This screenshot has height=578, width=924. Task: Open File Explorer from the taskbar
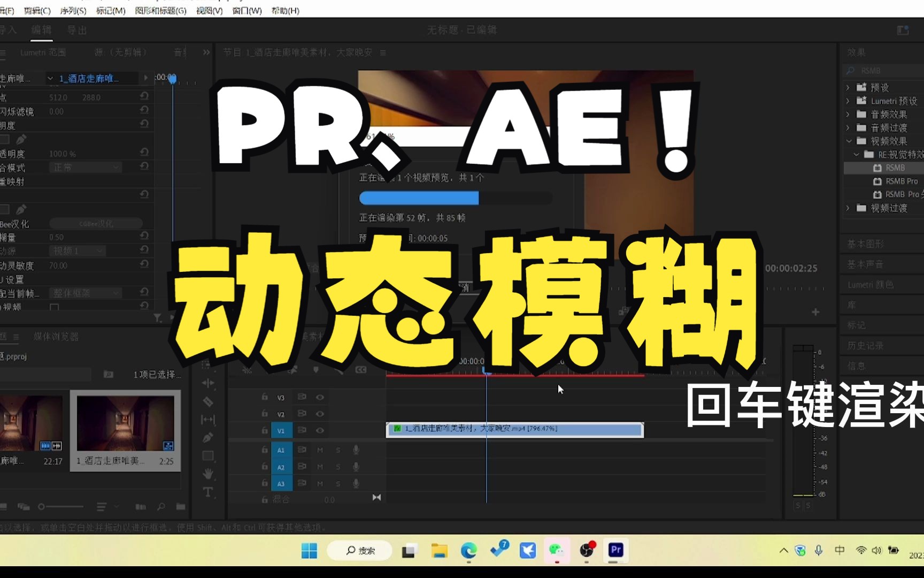[440, 550]
